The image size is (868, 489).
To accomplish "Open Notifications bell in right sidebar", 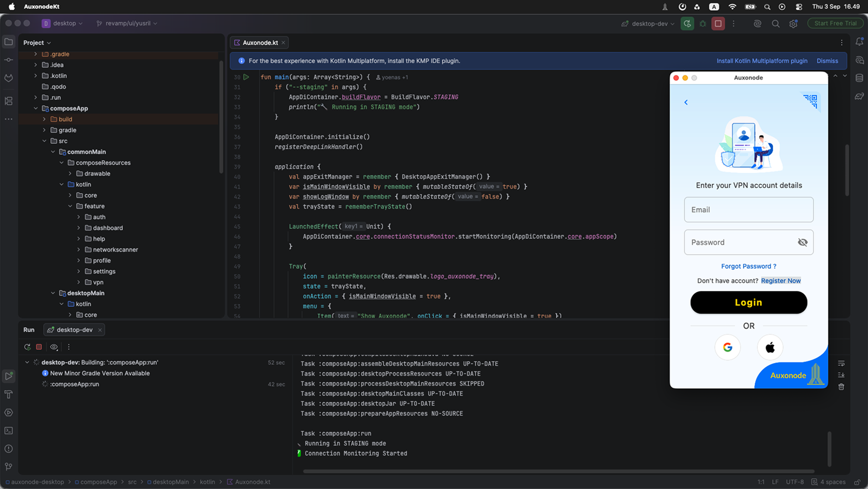I will pos(859,42).
